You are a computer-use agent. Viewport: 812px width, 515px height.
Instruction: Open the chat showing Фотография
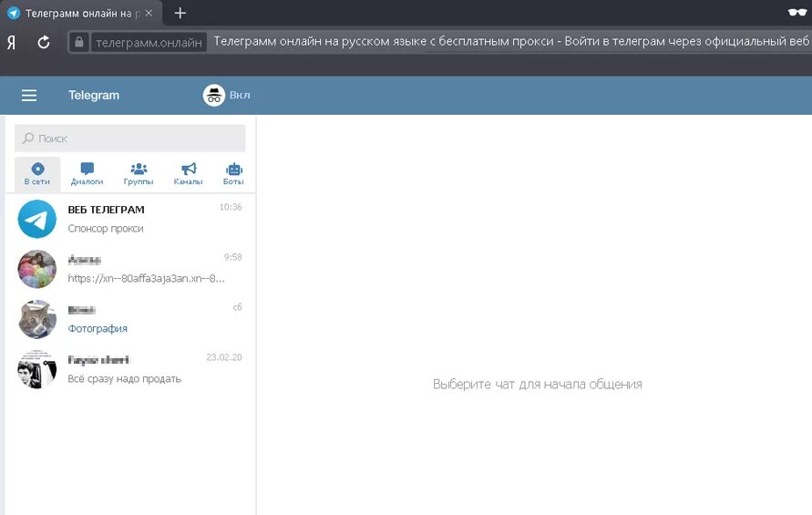[130, 319]
